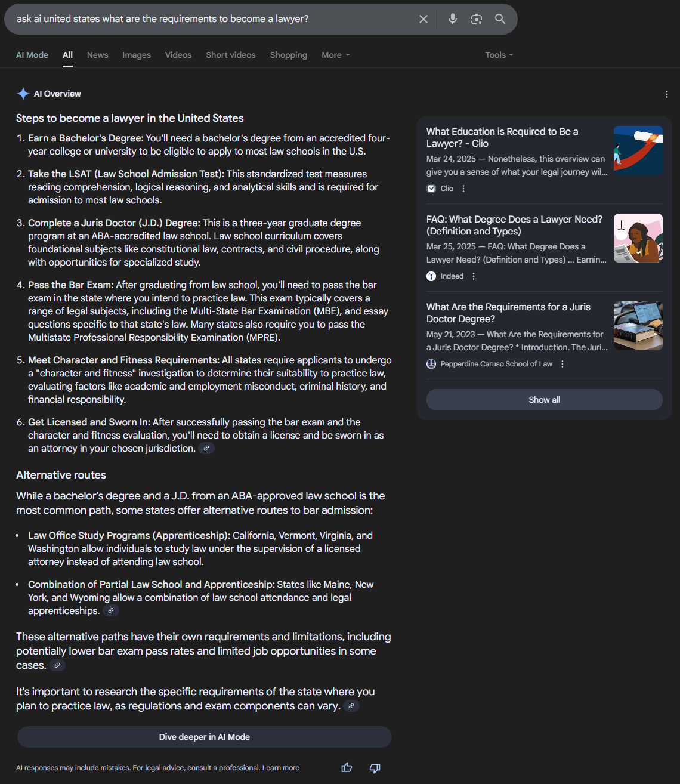
Task: Open three-dot menu beside Indeed source
Action: point(474,276)
